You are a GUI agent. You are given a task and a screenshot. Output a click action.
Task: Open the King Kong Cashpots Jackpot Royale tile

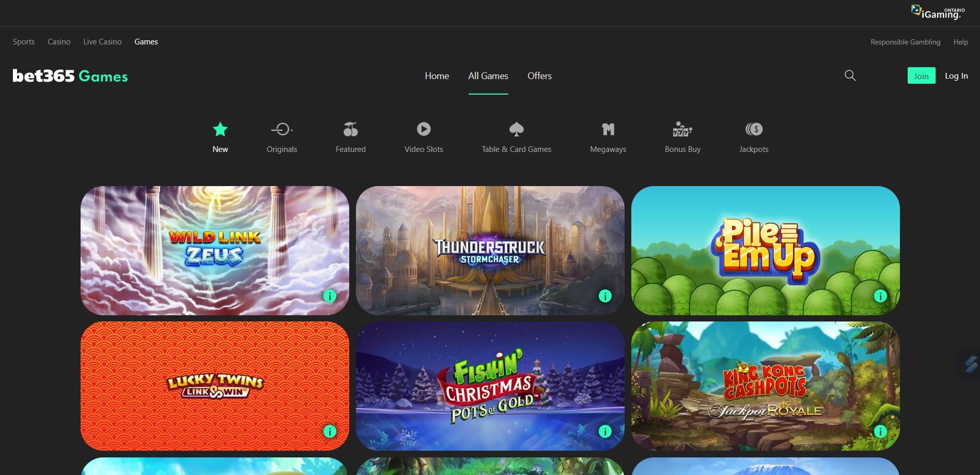click(x=766, y=386)
